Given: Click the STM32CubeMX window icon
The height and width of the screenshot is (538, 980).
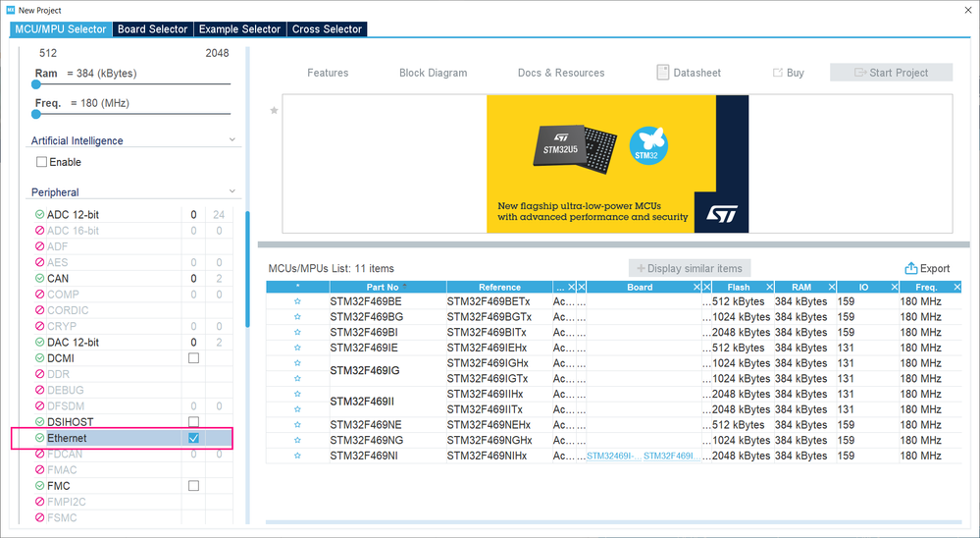Looking at the screenshot, I should (10, 10).
